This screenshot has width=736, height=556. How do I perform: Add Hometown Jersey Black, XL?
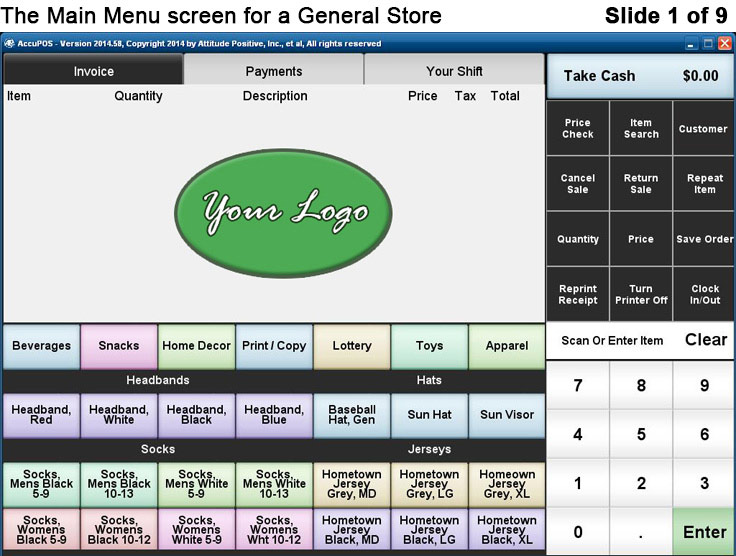[x=507, y=530]
